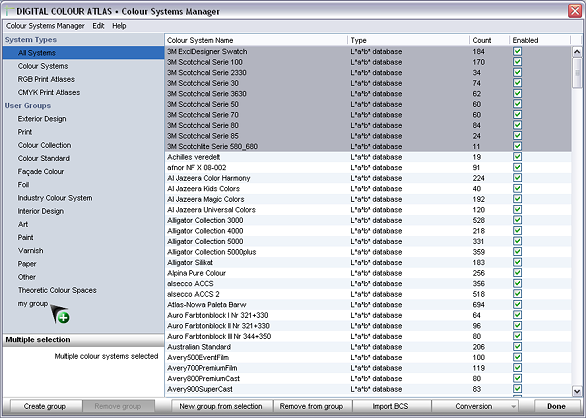This screenshot has width=586, height=418.
Task: Sort by Count column header
Action: point(490,40)
